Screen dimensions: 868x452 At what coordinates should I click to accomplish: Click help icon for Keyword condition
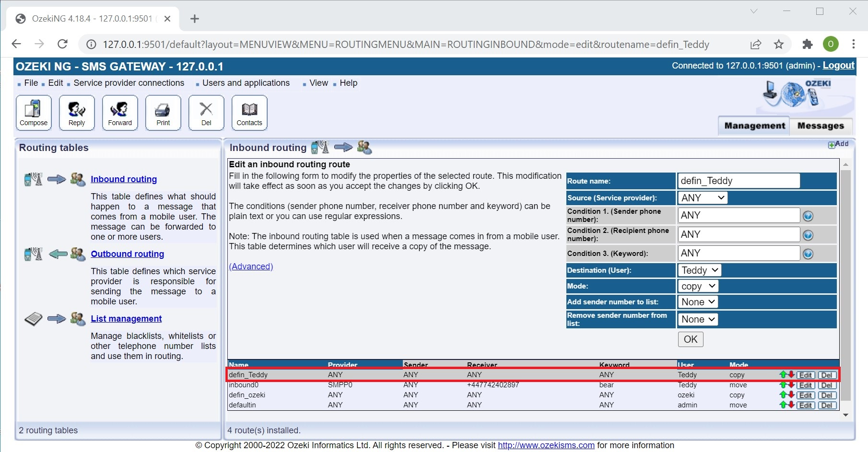click(808, 254)
